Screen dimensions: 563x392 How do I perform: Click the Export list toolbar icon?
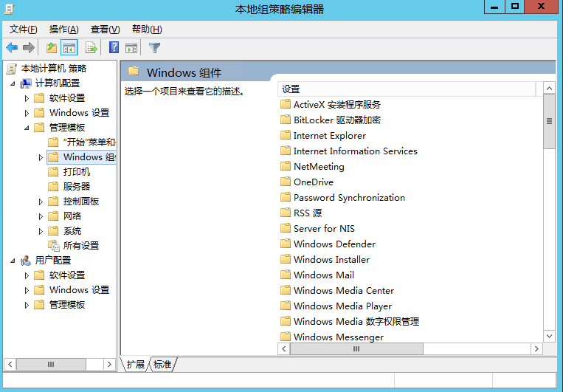pyautogui.click(x=91, y=48)
